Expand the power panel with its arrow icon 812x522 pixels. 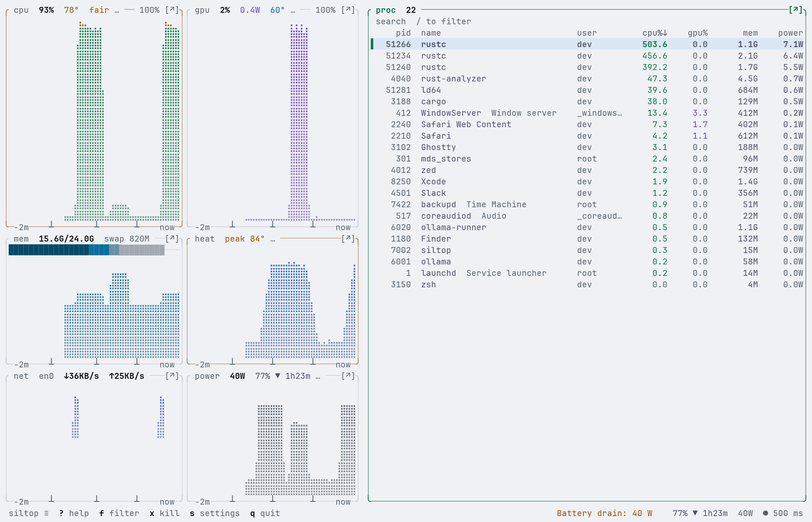point(348,376)
